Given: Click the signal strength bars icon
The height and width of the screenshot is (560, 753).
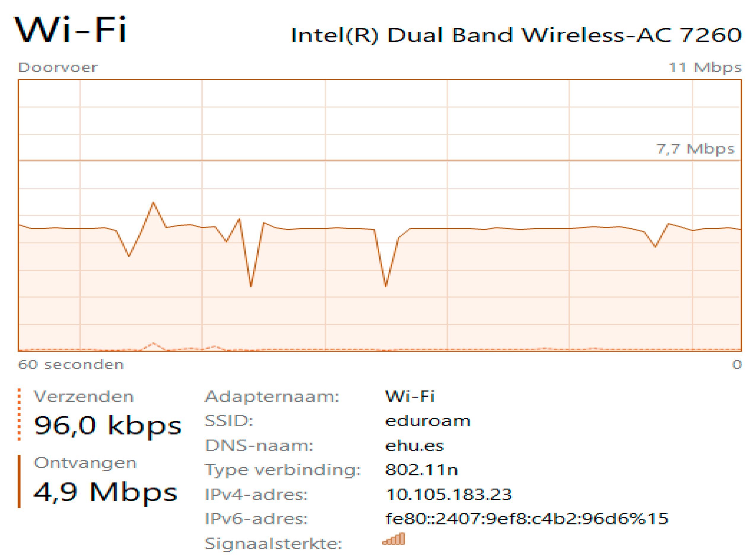Looking at the screenshot, I should click(x=393, y=539).
